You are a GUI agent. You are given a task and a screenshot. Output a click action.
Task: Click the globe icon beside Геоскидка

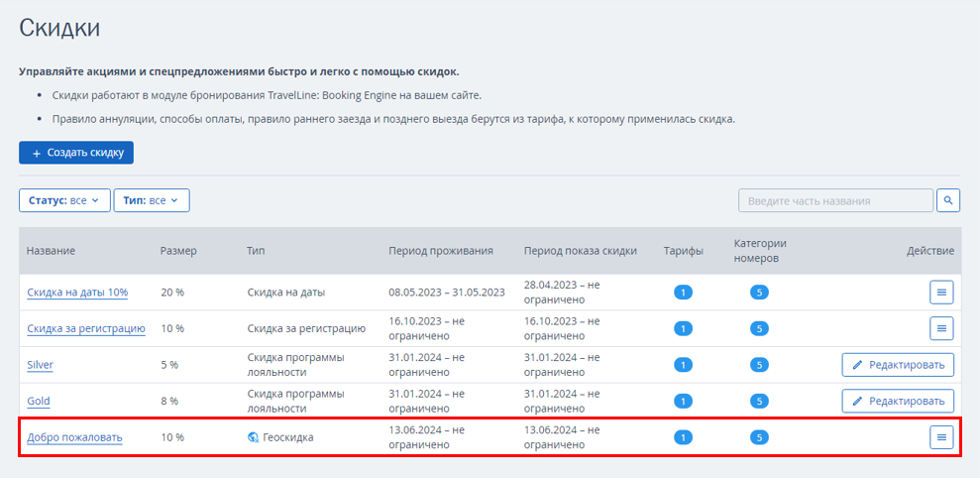[254, 437]
